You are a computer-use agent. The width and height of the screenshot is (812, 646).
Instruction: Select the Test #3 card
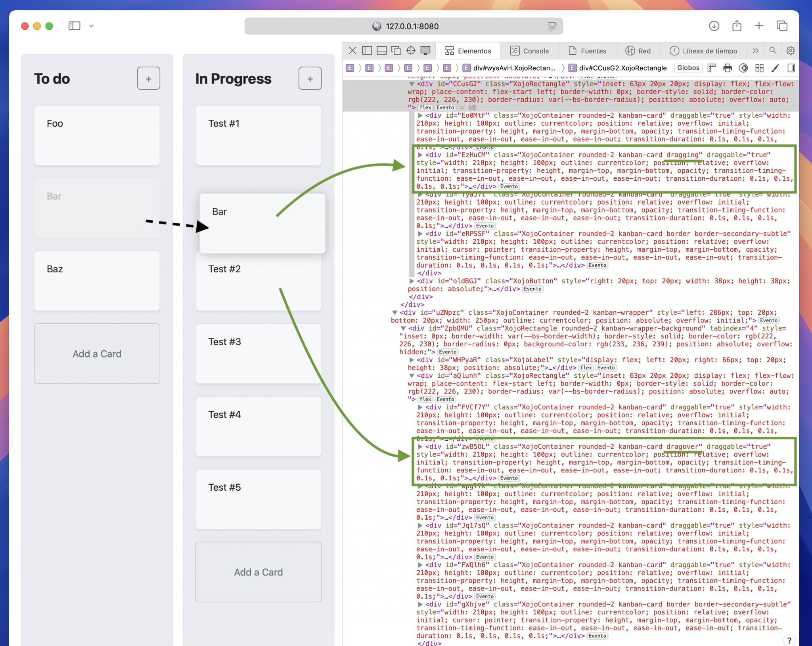(x=259, y=354)
